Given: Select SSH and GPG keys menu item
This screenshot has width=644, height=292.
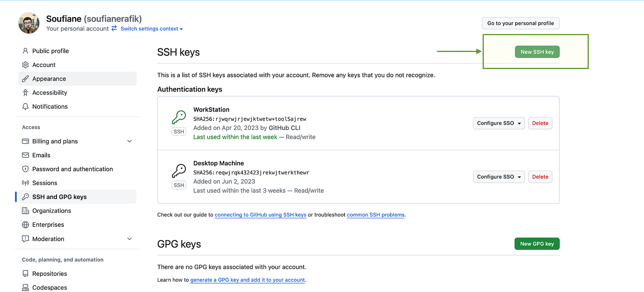Looking at the screenshot, I should coord(59,197).
